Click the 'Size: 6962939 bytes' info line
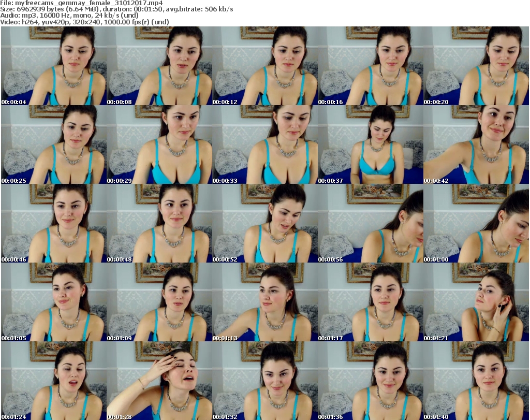Screen dimensions: 530x420 tap(116, 9)
